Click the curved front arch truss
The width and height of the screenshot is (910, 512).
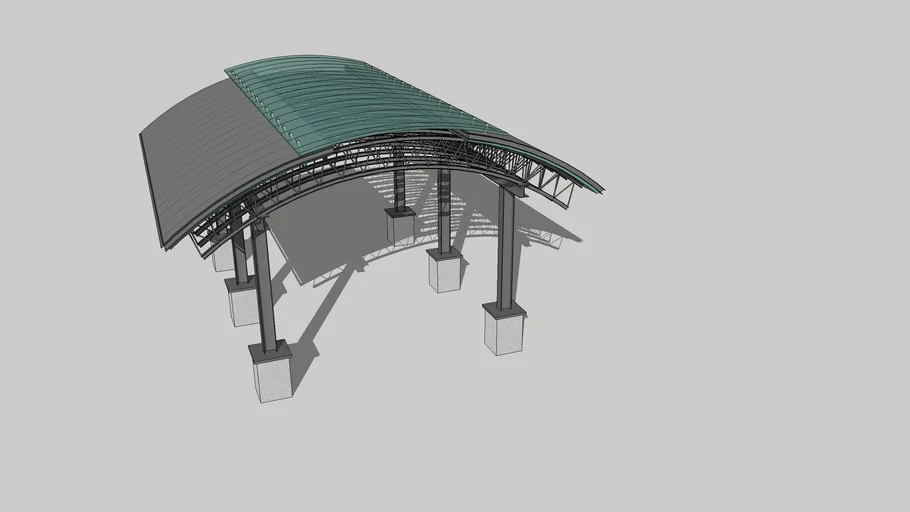pos(380,160)
